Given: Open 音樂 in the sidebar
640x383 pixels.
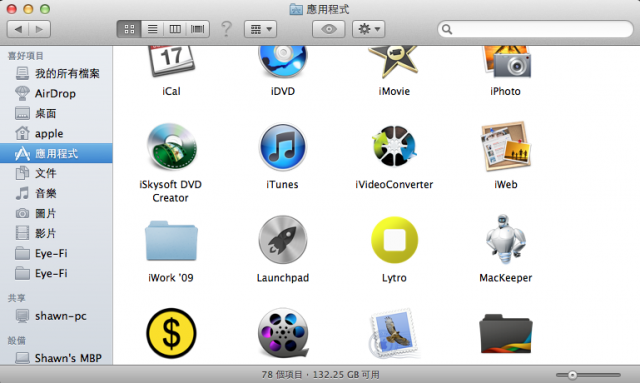Looking at the screenshot, I should pos(56,194).
